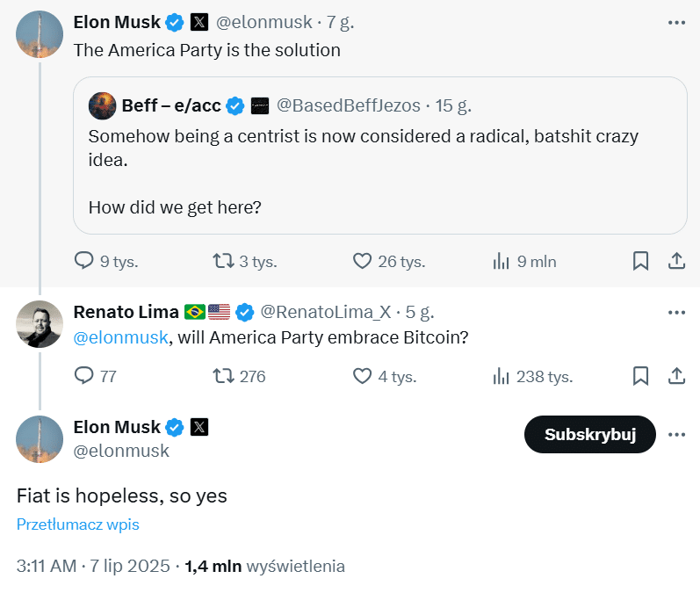Like Elon Musk's top post

(x=363, y=261)
